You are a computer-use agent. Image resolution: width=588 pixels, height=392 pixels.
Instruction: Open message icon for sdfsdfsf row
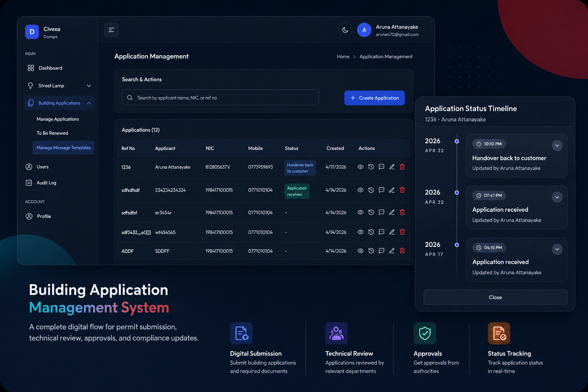tap(381, 212)
